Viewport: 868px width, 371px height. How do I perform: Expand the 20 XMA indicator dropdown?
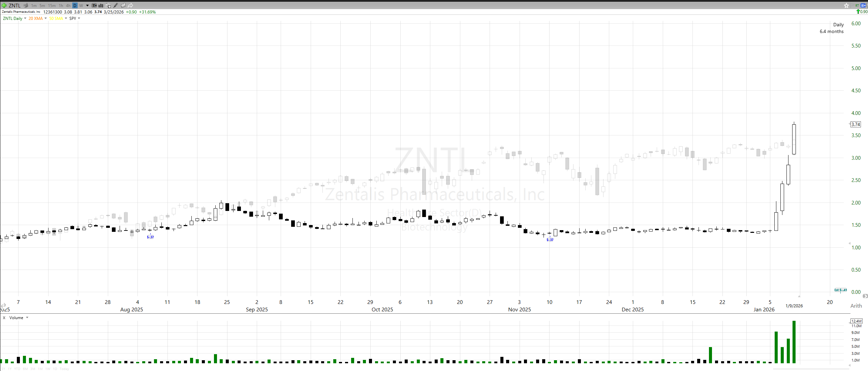point(45,19)
